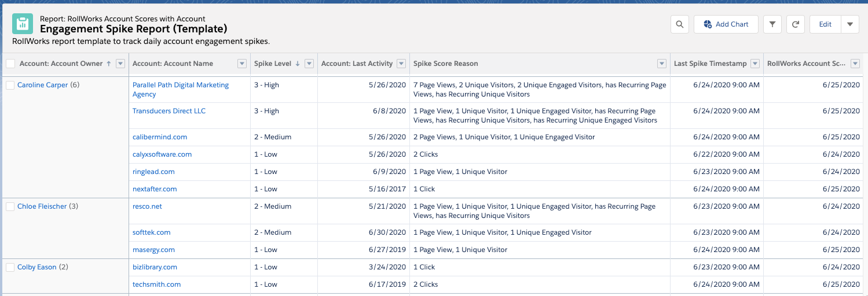Image resolution: width=868 pixels, height=296 pixels.
Task: Click the Add Chart button
Action: click(726, 24)
